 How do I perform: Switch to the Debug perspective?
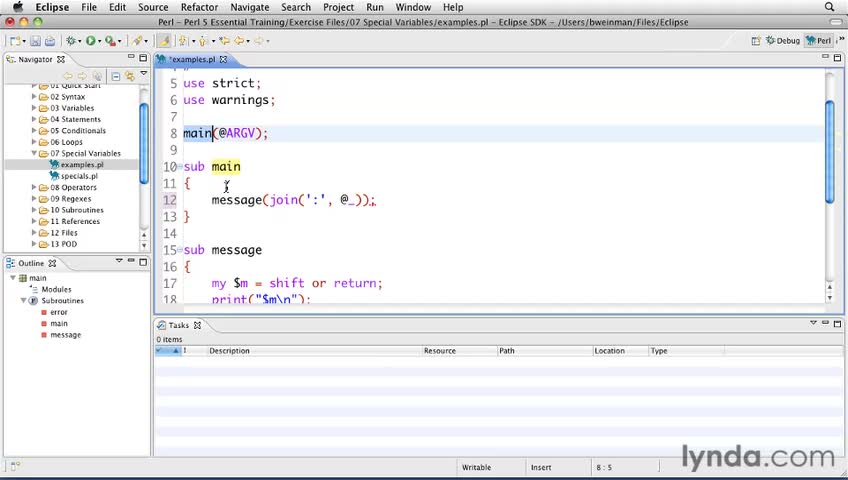click(x=783, y=41)
